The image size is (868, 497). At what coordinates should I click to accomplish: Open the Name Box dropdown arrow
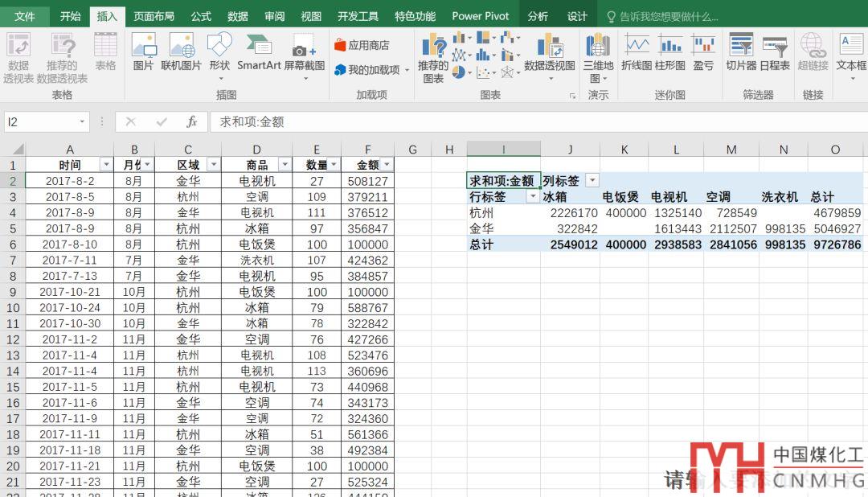coord(82,121)
